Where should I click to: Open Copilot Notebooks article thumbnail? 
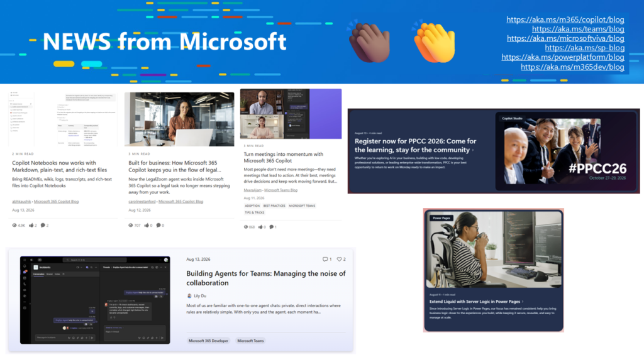[63, 119]
